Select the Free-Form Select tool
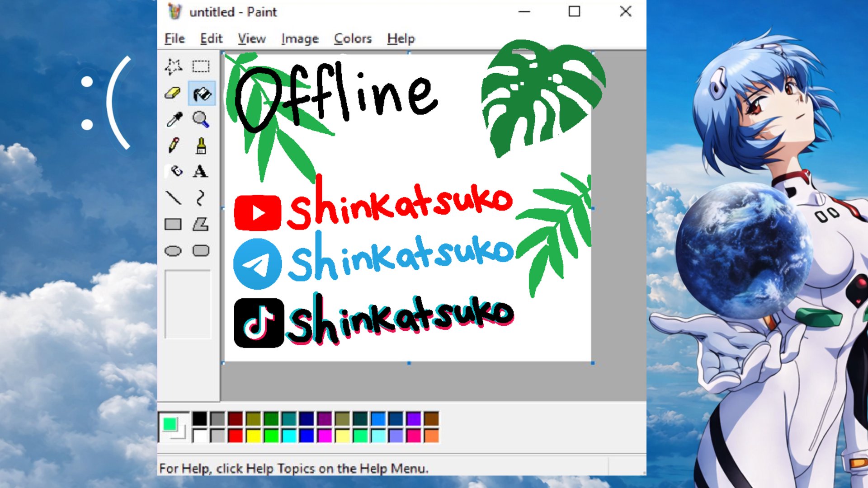 (x=174, y=67)
